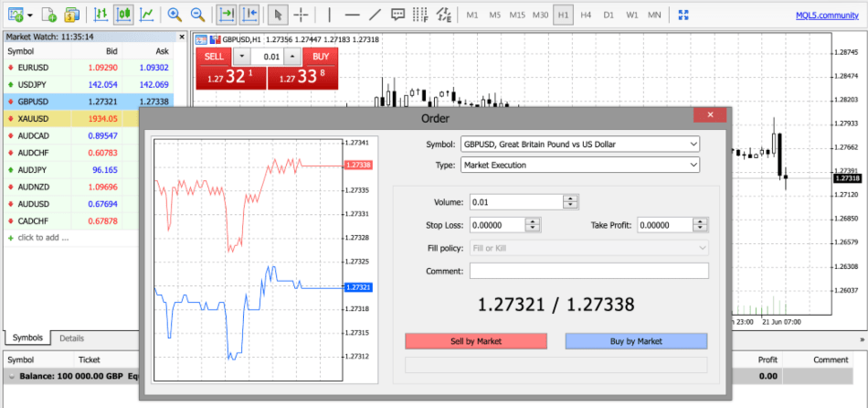Click the Zoom In magnifier icon

pyautogui.click(x=174, y=15)
